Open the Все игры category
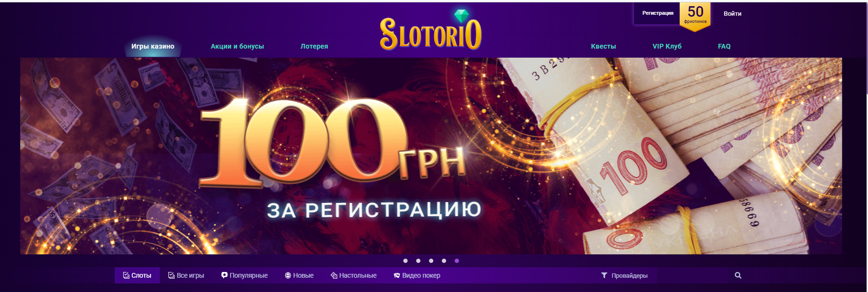Screen dimensions: 868x292 [x=186, y=275]
